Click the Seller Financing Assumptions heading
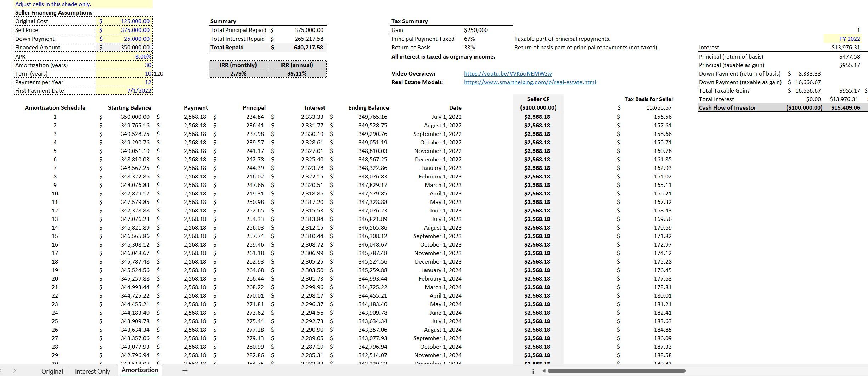 [x=54, y=12]
